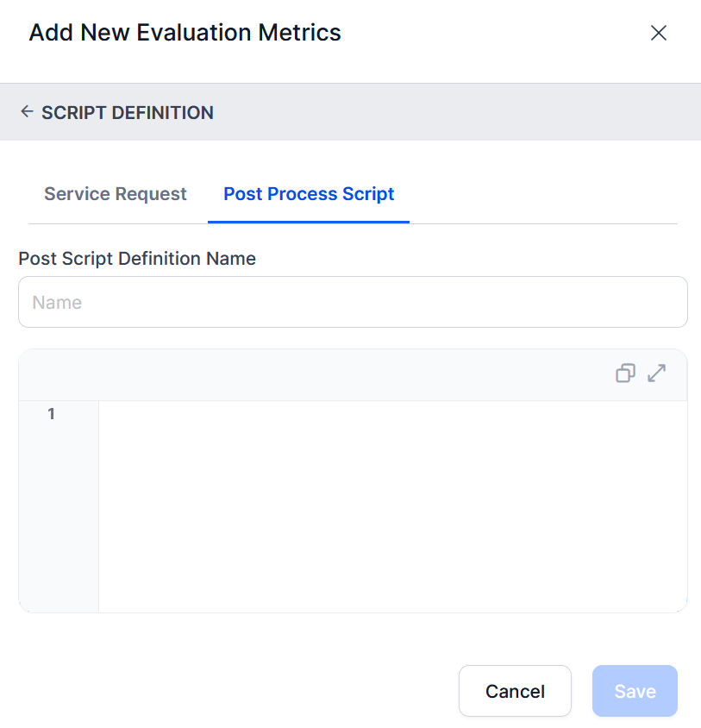Click line number 1 in the gutter

point(51,414)
